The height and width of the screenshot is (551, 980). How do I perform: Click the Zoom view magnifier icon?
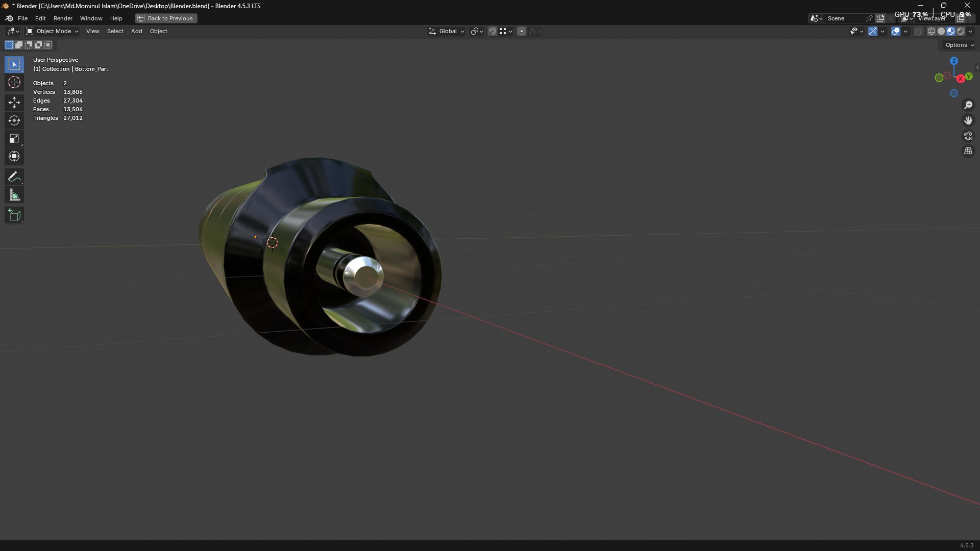click(968, 105)
